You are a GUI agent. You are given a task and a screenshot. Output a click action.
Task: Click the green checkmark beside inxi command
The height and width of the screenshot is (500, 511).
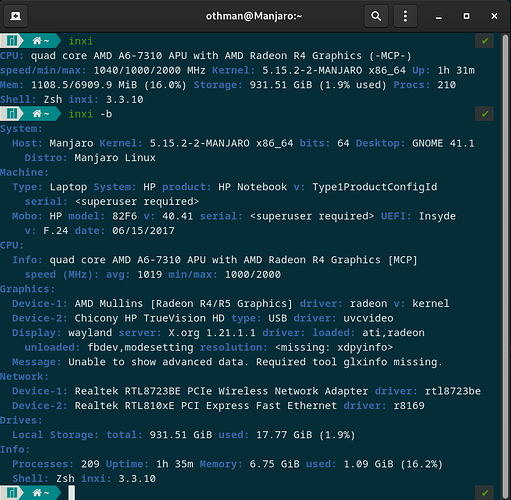pos(485,41)
